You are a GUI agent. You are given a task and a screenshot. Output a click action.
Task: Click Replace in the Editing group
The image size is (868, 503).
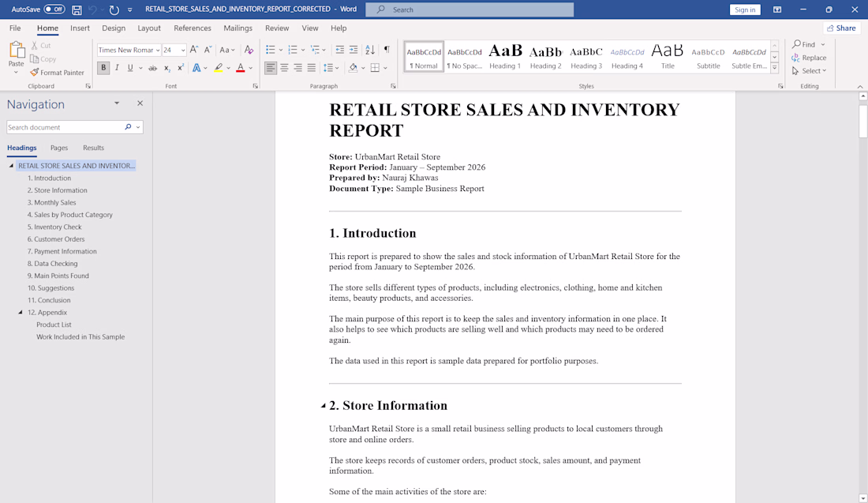[809, 58]
